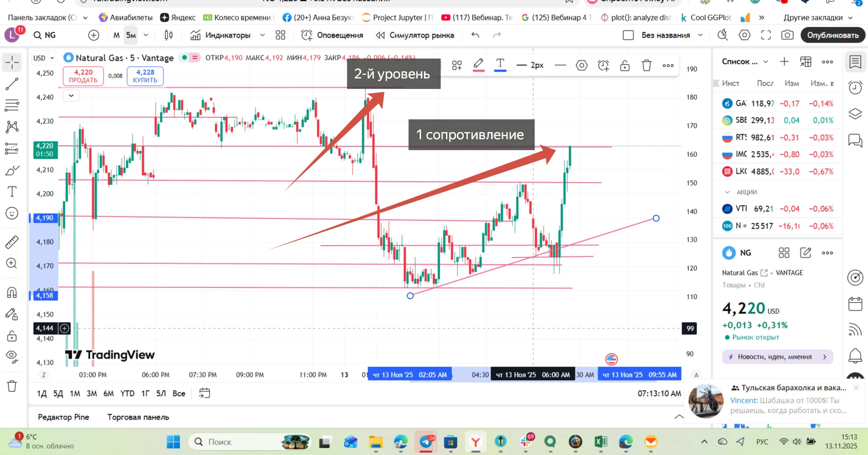The width and height of the screenshot is (868, 455).
Task: Click the Опубликовать button
Action: point(833,35)
